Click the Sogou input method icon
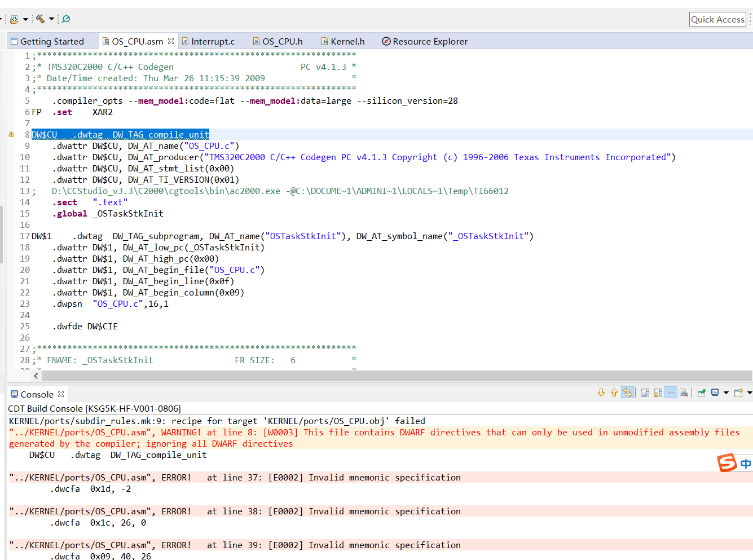This screenshot has height=560, width=753. click(727, 463)
